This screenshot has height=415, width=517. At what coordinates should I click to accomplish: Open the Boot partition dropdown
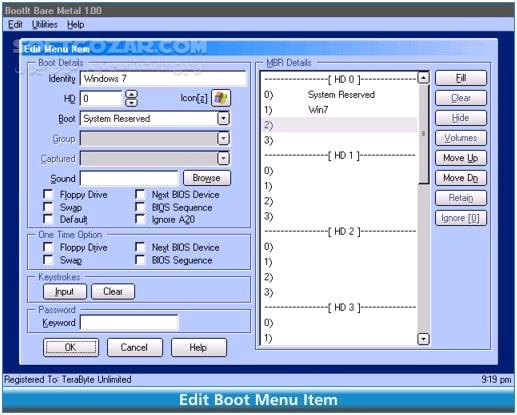(223, 118)
